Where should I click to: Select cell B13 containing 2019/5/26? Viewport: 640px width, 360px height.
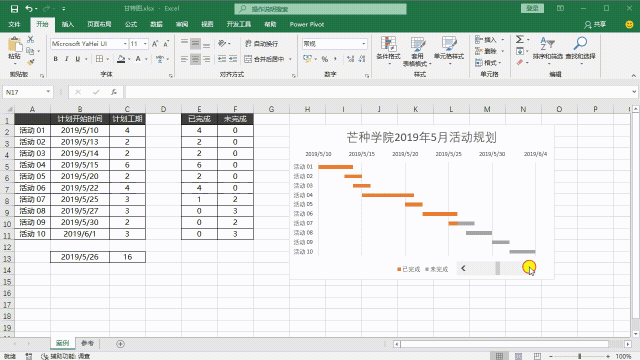(80, 257)
